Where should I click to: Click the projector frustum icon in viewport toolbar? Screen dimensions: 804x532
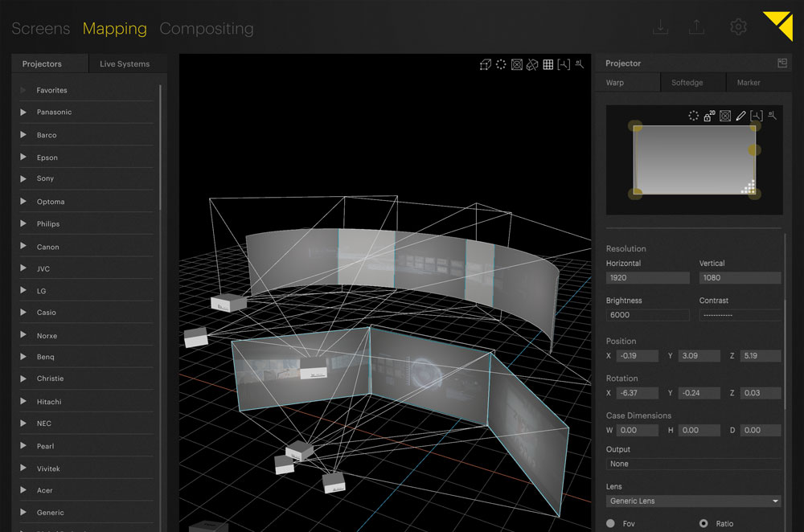[x=516, y=64]
